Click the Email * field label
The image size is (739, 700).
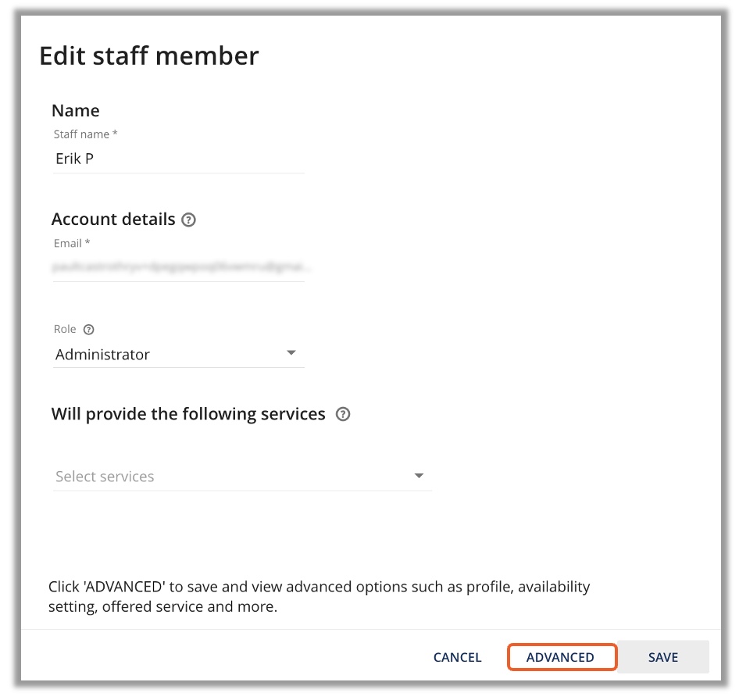coord(73,243)
